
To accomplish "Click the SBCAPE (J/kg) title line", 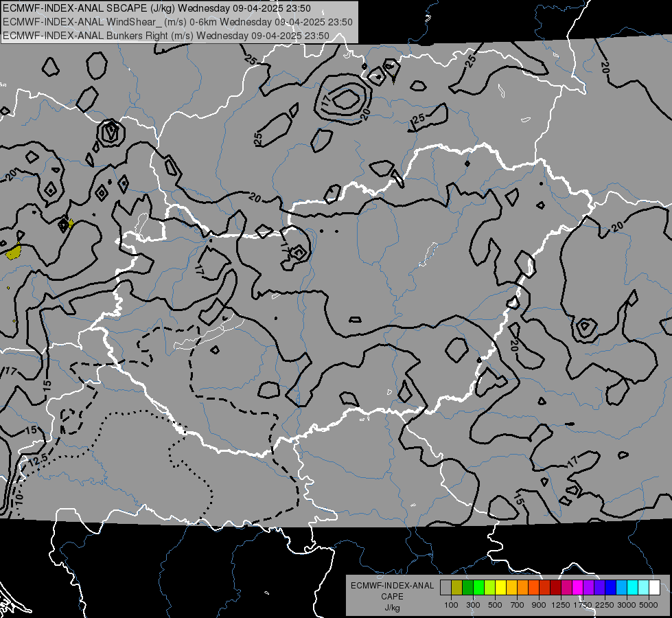I will coord(157,8).
